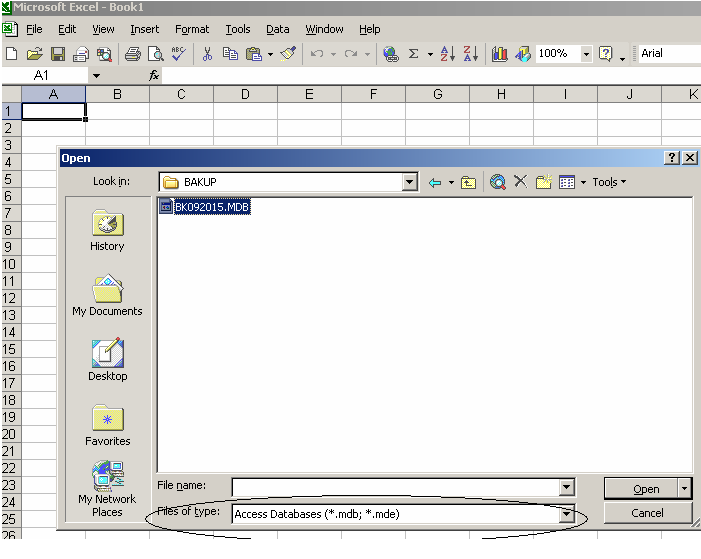Viewport: 701px width, 559px height.
Task: Open My Documents in places bar
Action: [x=107, y=295]
